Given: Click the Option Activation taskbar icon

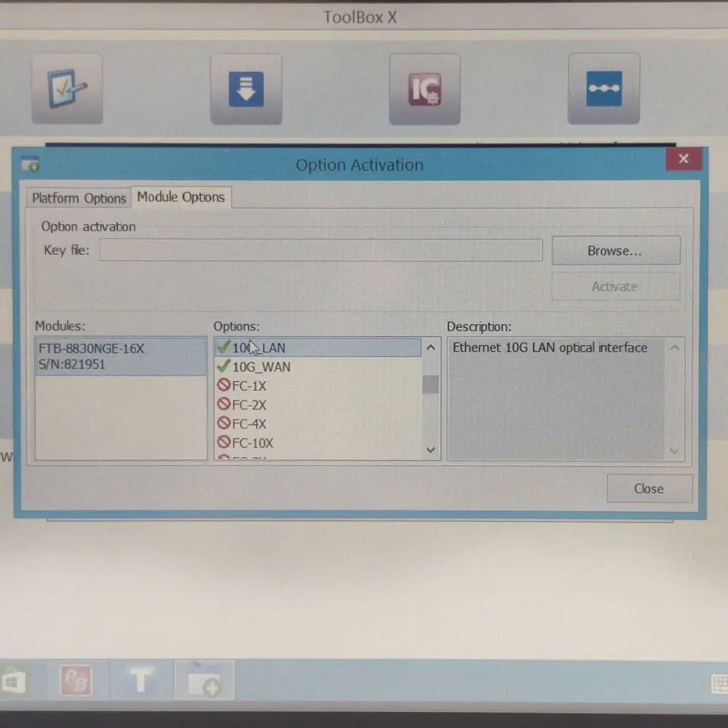Looking at the screenshot, I should [204, 681].
